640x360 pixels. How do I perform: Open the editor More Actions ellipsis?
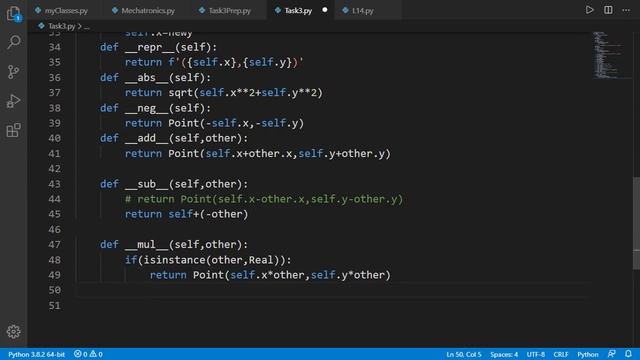pos(626,10)
